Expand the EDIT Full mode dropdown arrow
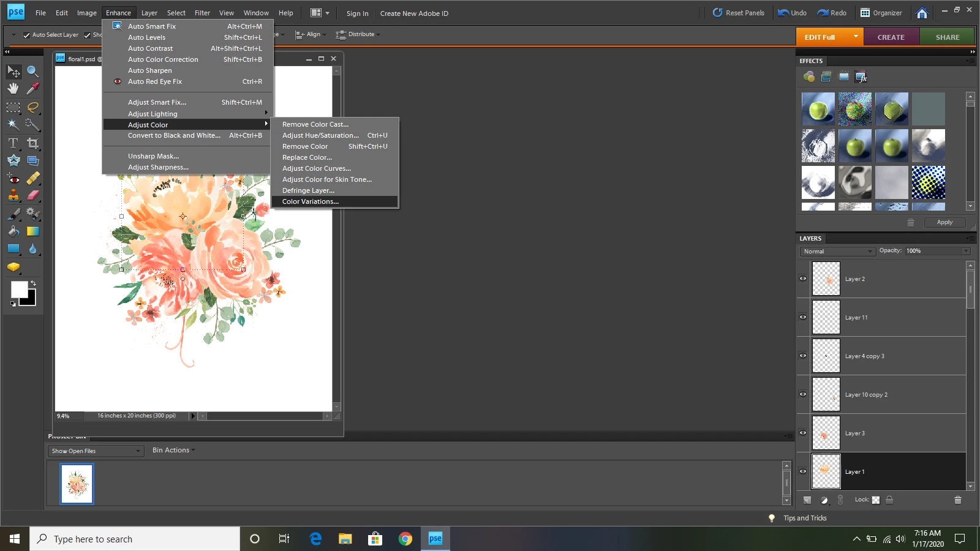Screen dimensions: 980x551 pyautogui.click(x=856, y=37)
